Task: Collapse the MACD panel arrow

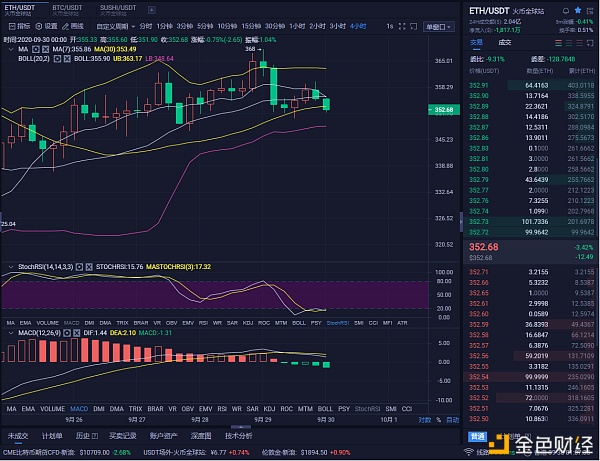Action: [9, 331]
